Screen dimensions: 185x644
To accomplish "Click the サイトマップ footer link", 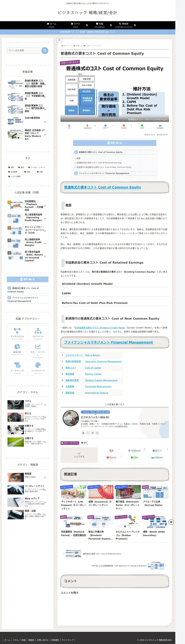I will click(67, 640).
